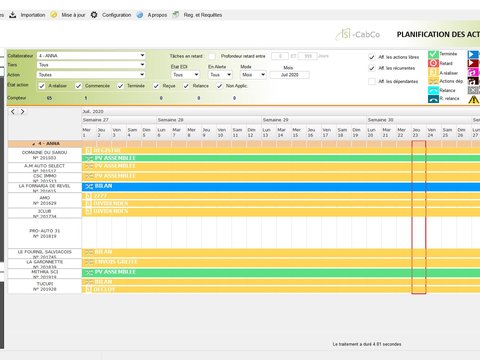Toggle Aff. les actions libres checkbox
The image size is (480, 360).
tap(372, 57)
